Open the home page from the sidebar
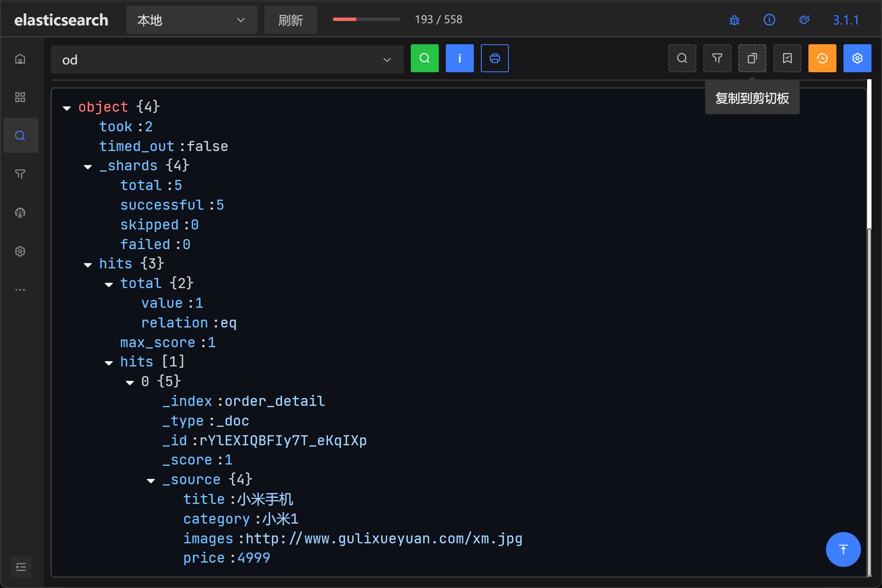The width and height of the screenshot is (882, 588). (x=20, y=59)
